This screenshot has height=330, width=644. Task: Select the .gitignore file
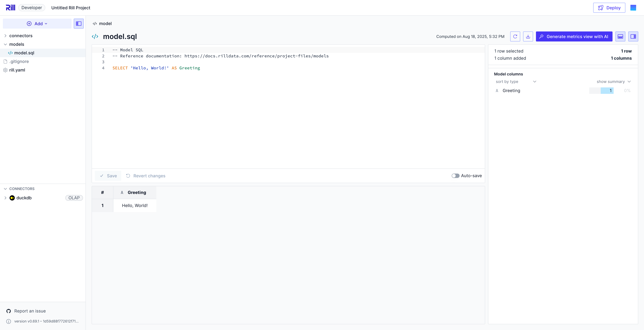click(19, 61)
